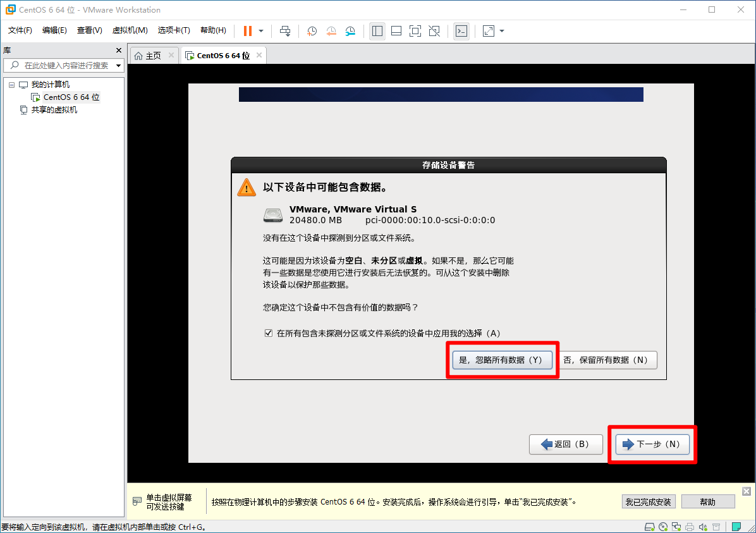The width and height of the screenshot is (756, 533).
Task: Revert to snapshot toolbar icon
Action: (331, 31)
